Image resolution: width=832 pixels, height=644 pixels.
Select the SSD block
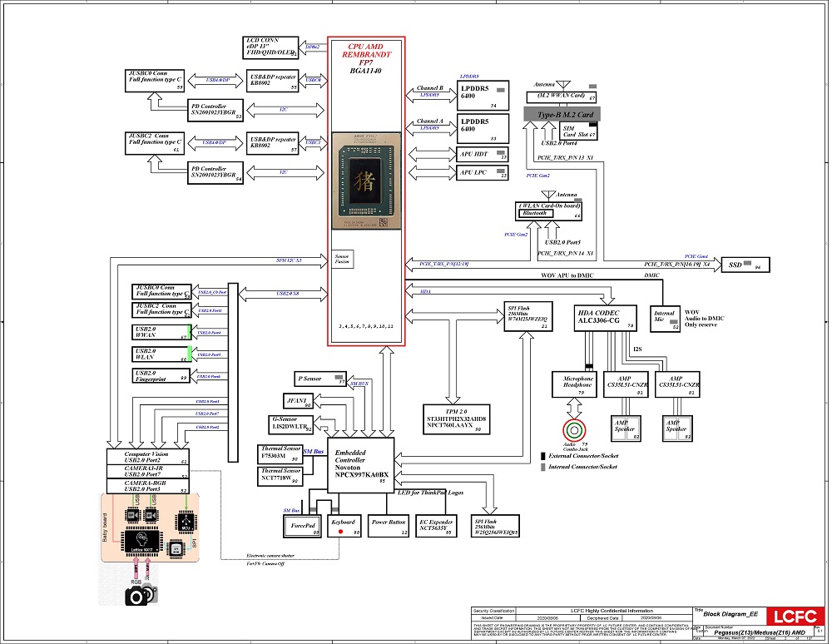coord(745,265)
